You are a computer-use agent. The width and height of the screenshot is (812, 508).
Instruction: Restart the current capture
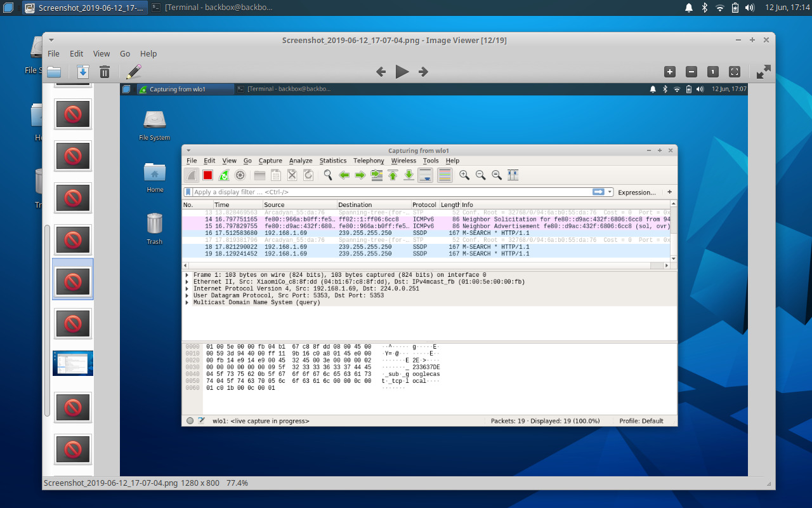click(223, 175)
